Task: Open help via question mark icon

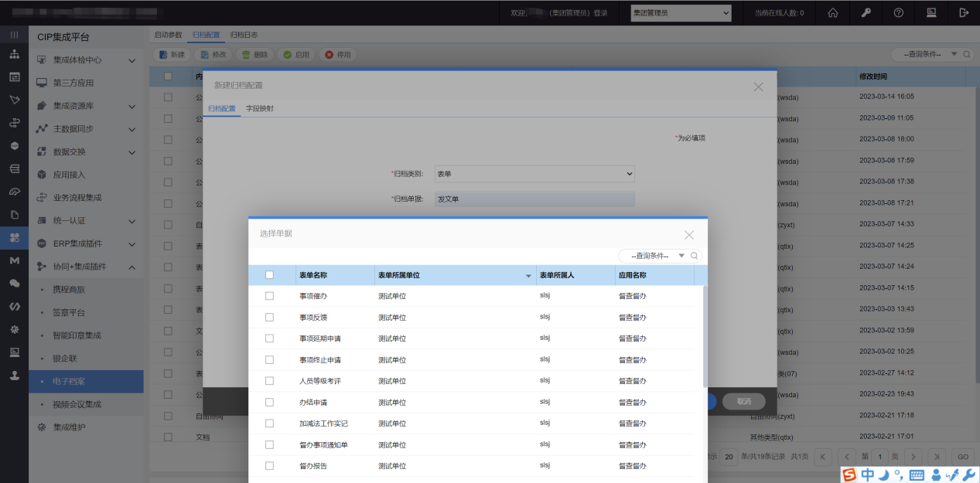Action: click(898, 12)
